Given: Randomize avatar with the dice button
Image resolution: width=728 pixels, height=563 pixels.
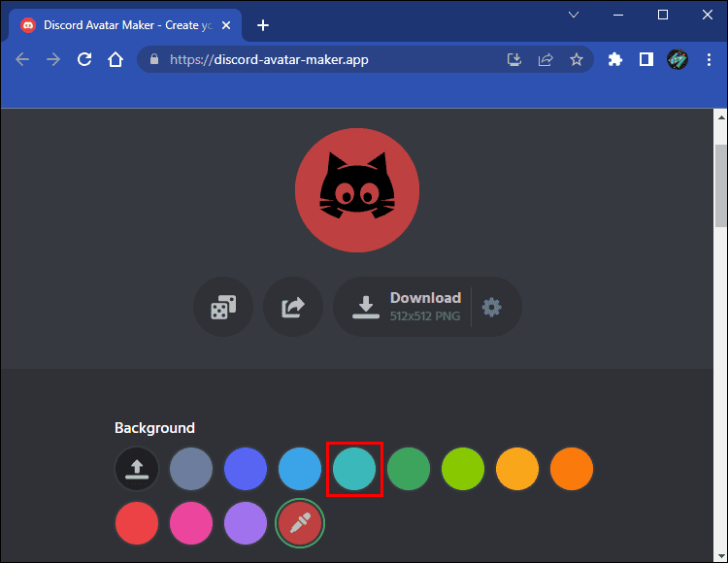Looking at the screenshot, I should pyautogui.click(x=223, y=307).
